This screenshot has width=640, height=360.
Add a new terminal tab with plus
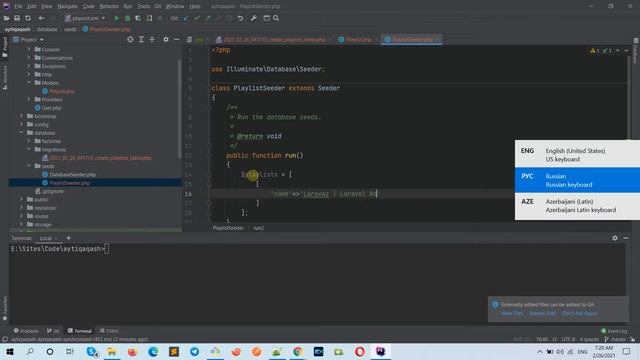click(x=69, y=238)
